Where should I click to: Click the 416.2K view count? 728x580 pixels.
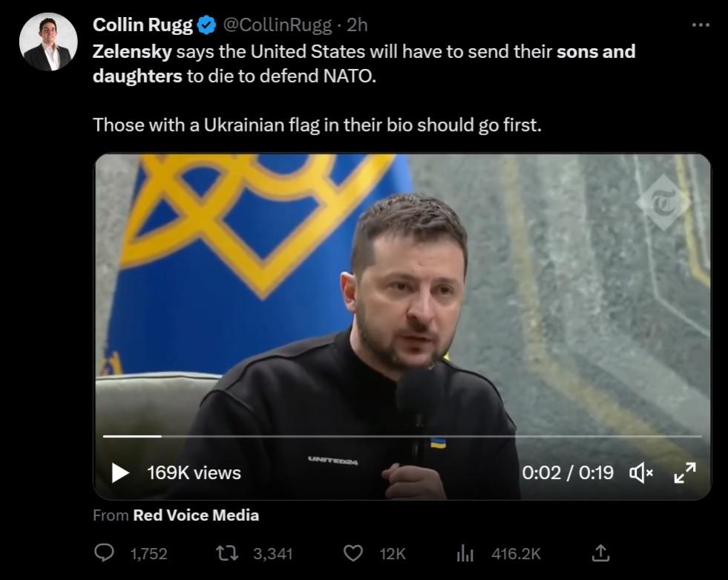click(516, 553)
